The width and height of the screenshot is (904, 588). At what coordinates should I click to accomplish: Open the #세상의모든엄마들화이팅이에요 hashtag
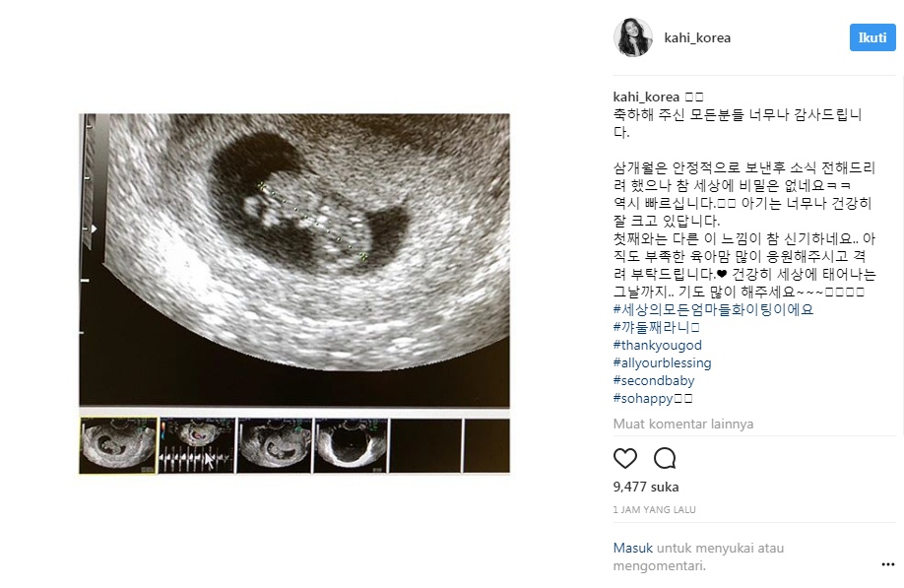[713, 309]
